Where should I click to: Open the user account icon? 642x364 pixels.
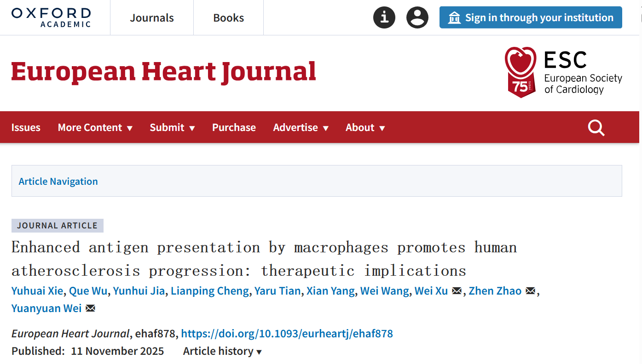click(417, 18)
